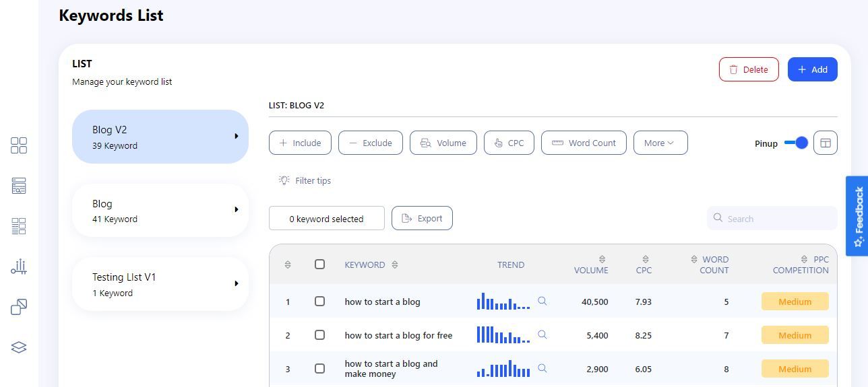
Task: Sort by the CPC column arrows
Action: click(646, 259)
